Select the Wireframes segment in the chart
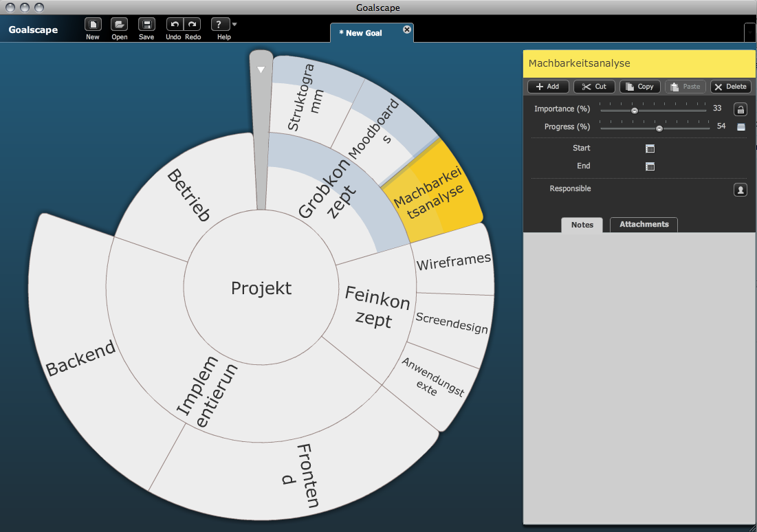Image resolution: width=757 pixels, height=532 pixels. point(454,261)
